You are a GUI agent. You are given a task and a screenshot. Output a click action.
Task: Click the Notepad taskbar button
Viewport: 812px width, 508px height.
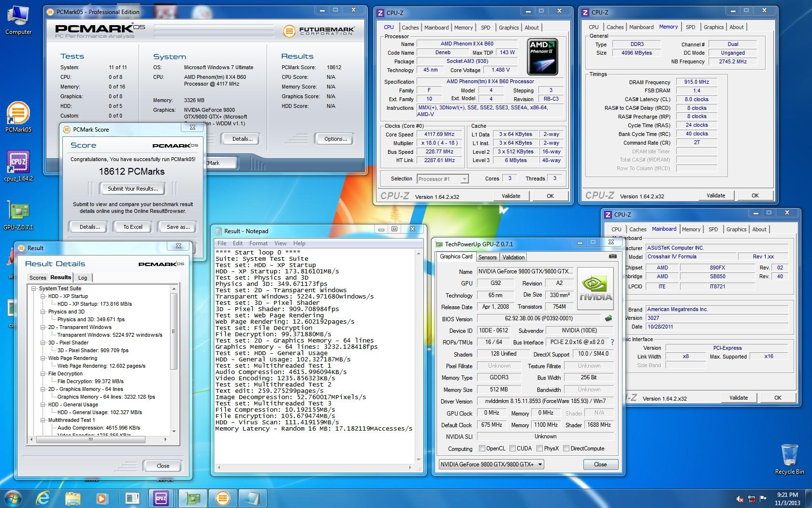tap(252, 498)
